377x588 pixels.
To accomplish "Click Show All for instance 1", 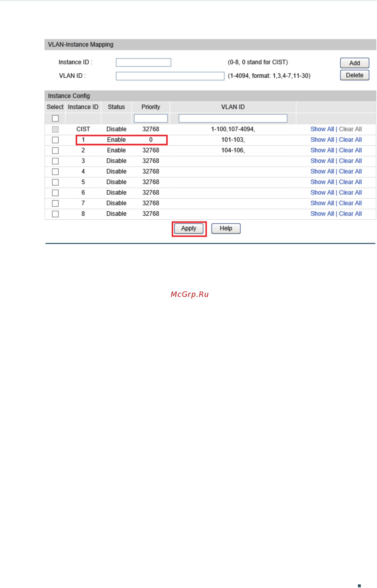I will pos(322,140).
